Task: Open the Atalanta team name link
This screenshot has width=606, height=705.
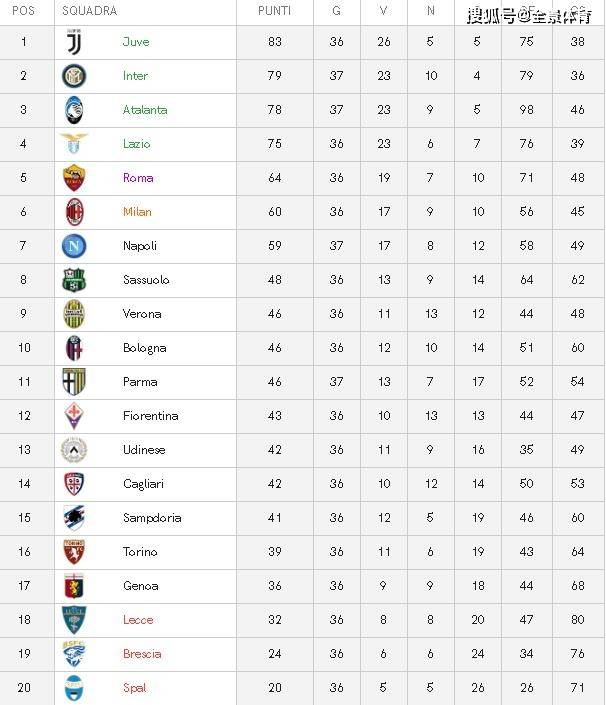Action: pyautogui.click(x=145, y=110)
